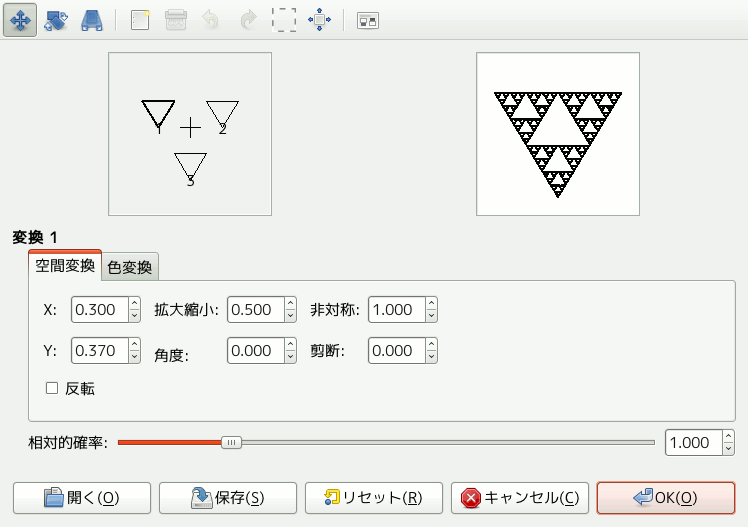Enable the 反転 checkbox
748x527 pixels.
point(52,388)
